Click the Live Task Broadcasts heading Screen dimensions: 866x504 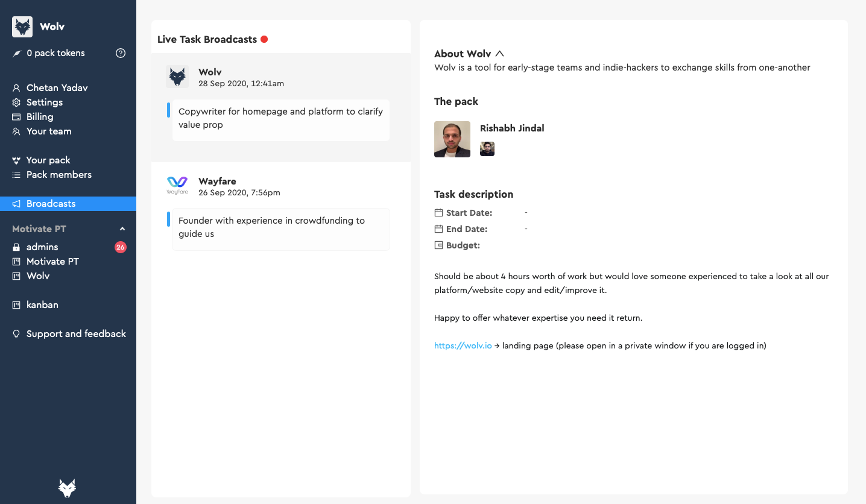[207, 39]
